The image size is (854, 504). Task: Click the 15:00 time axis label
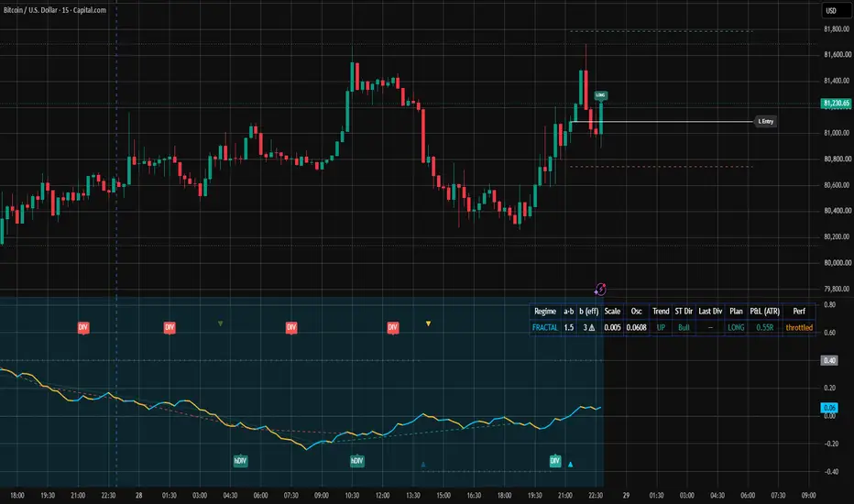tap(443, 495)
